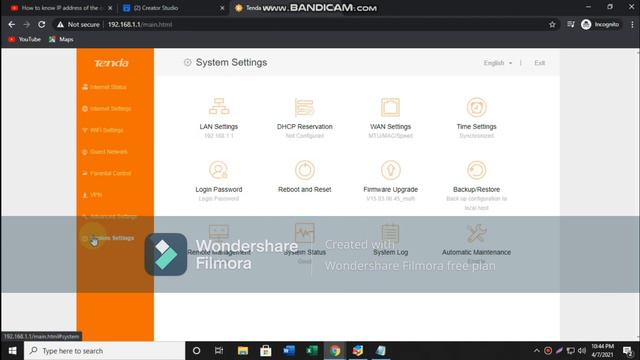Go to Internet Status in sidebar
This screenshot has height=360, width=640.
pos(104,87)
